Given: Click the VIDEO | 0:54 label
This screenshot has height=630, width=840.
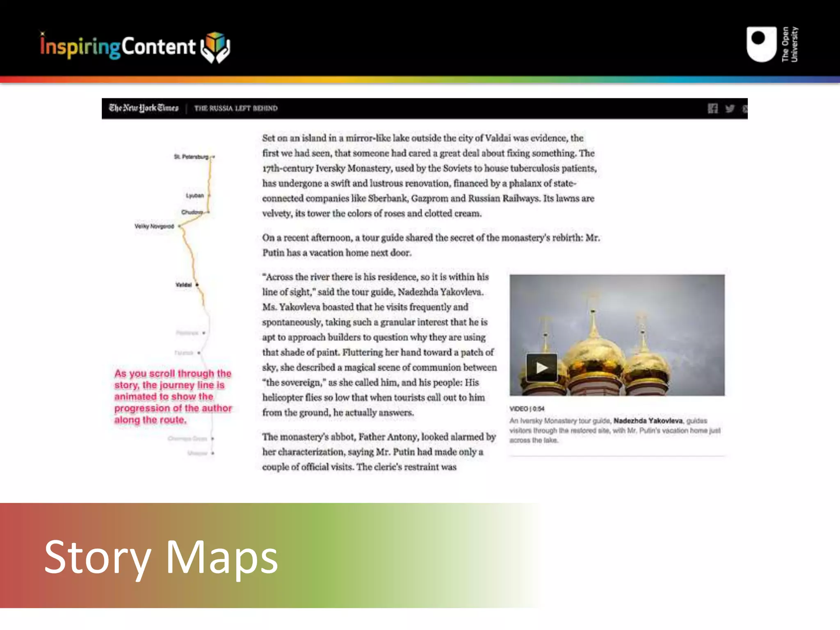Looking at the screenshot, I should 527,409.
